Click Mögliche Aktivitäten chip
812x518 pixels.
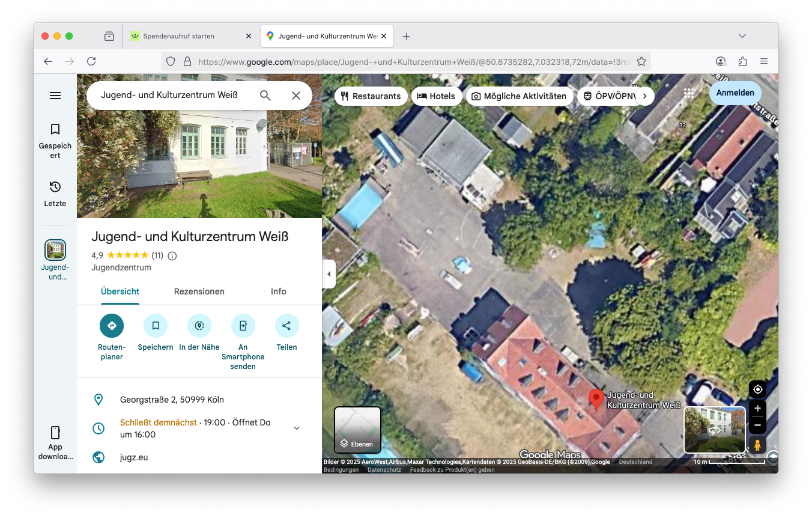click(x=519, y=96)
